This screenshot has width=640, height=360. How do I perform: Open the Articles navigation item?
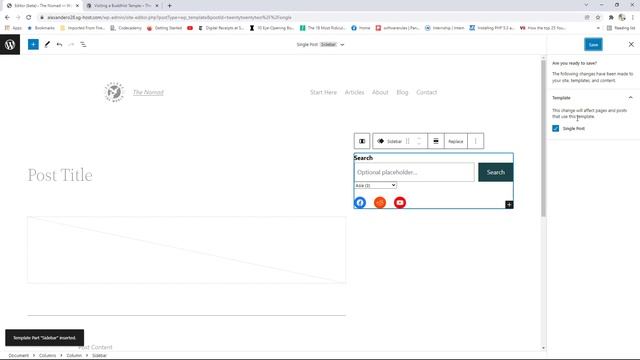pyautogui.click(x=354, y=92)
